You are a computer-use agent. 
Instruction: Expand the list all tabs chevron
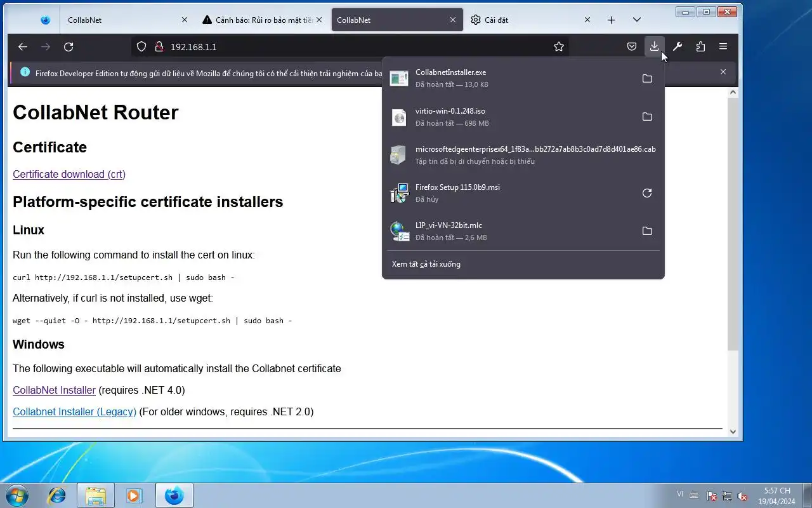pos(637,20)
